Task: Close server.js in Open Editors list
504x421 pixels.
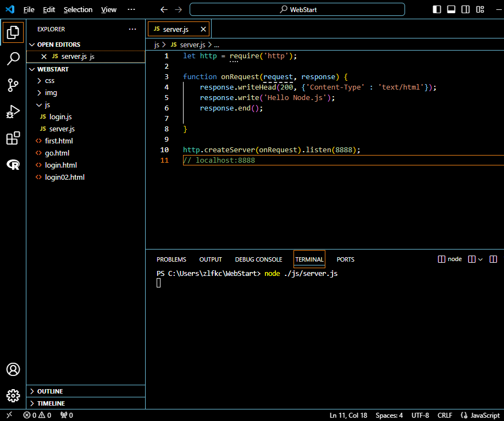Action: (x=44, y=57)
